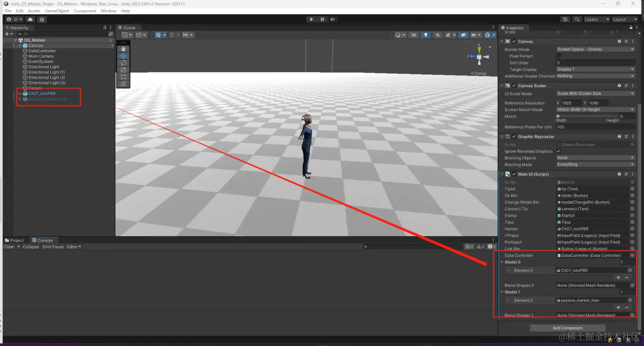This screenshot has width=644, height=346.
Task: Click object picker for Data Controller field
Action: click(x=632, y=255)
